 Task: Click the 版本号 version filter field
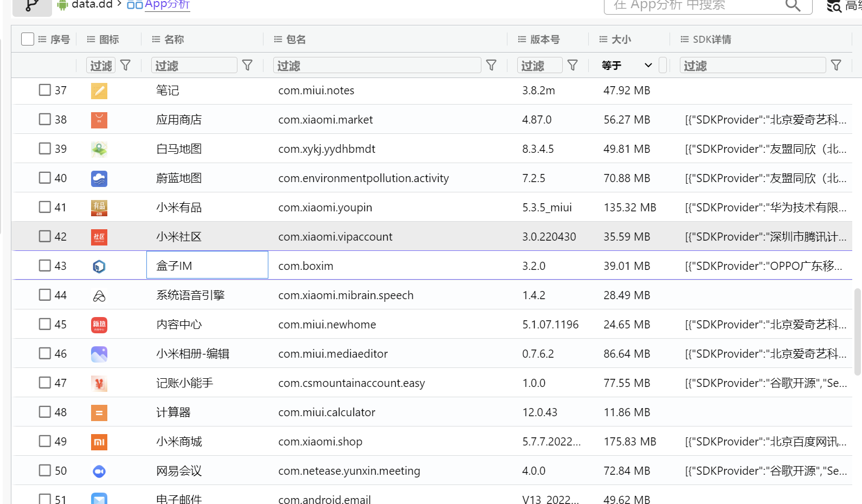point(540,65)
